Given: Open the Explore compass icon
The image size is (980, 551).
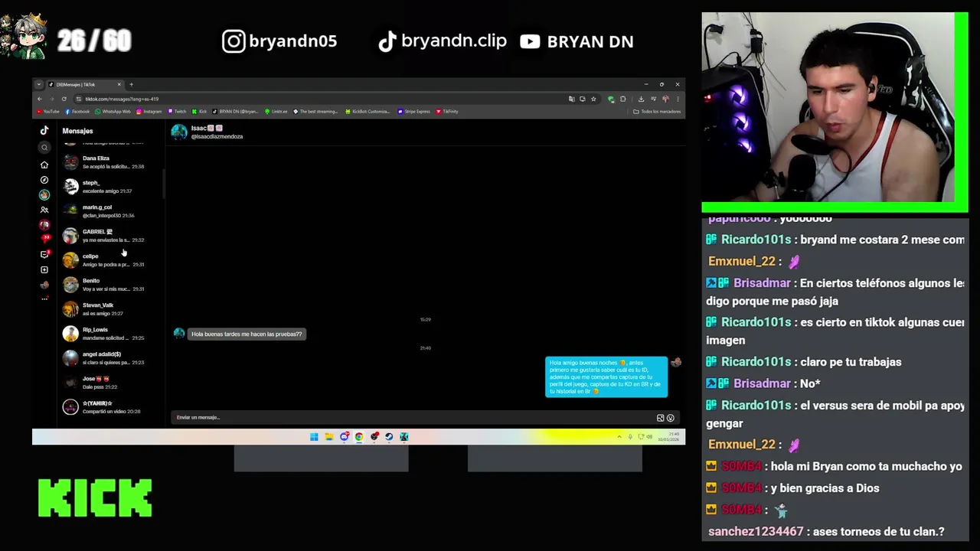Looking at the screenshot, I should click(x=44, y=180).
